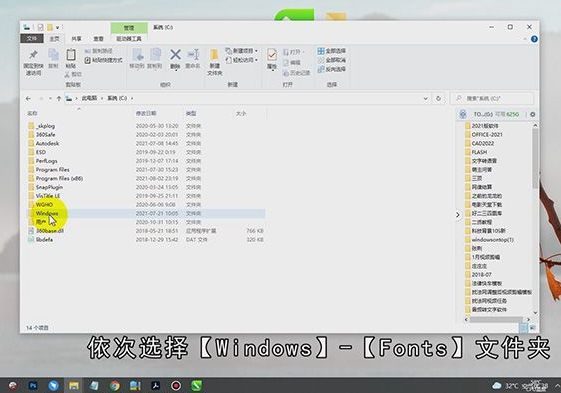Switch to the 主页 (Home) ribbon tab
561x393 pixels.
pyautogui.click(x=54, y=39)
